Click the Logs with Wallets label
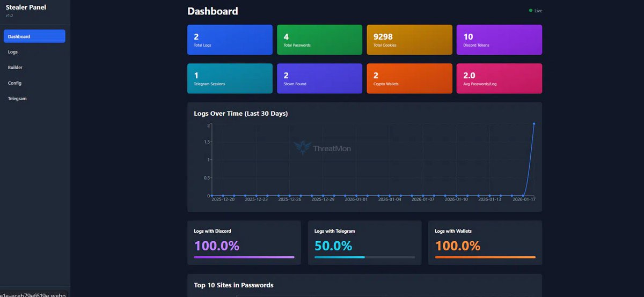This screenshot has width=644, height=297. tap(453, 231)
